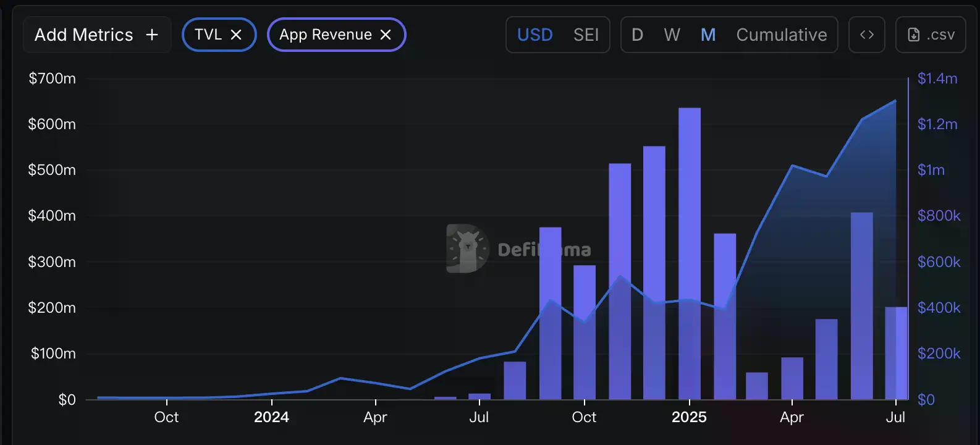Click the last revenue bar at Jul 2025
Image resolution: width=980 pixels, height=445 pixels.
pos(895,352)
